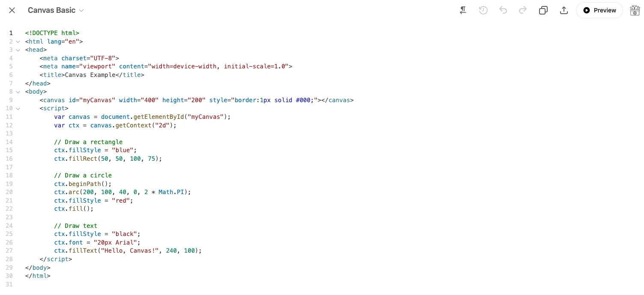Viewport: 644px width, 295px height.
Task: Click the height="200" attribute value
Action: coord(197,100)
